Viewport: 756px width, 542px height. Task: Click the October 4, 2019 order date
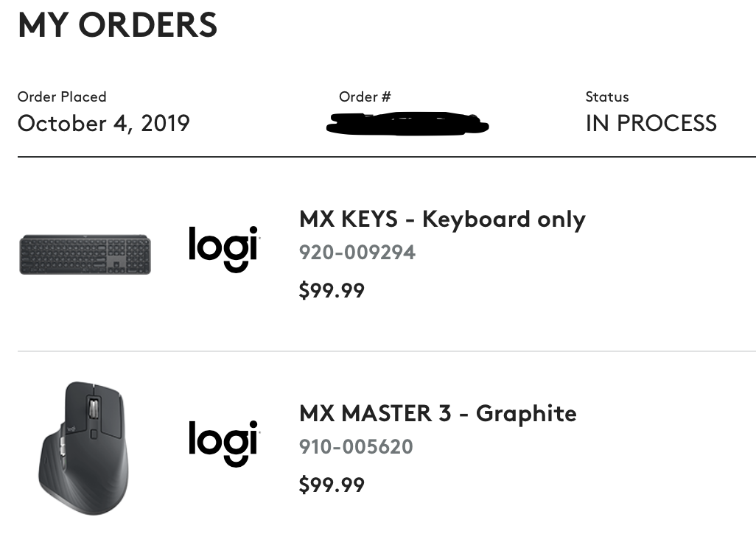tap(104, 123)
